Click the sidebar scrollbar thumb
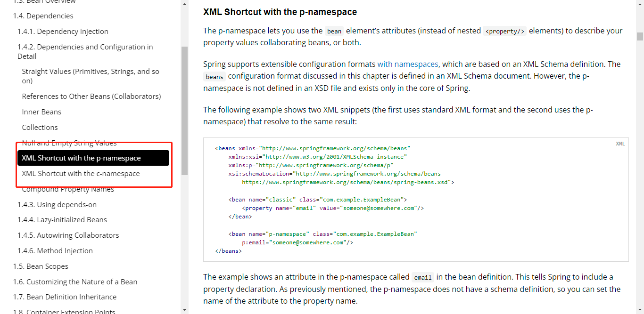Image resolution: width=644 pixels, height=314 pixels. (x=184, y=111)
